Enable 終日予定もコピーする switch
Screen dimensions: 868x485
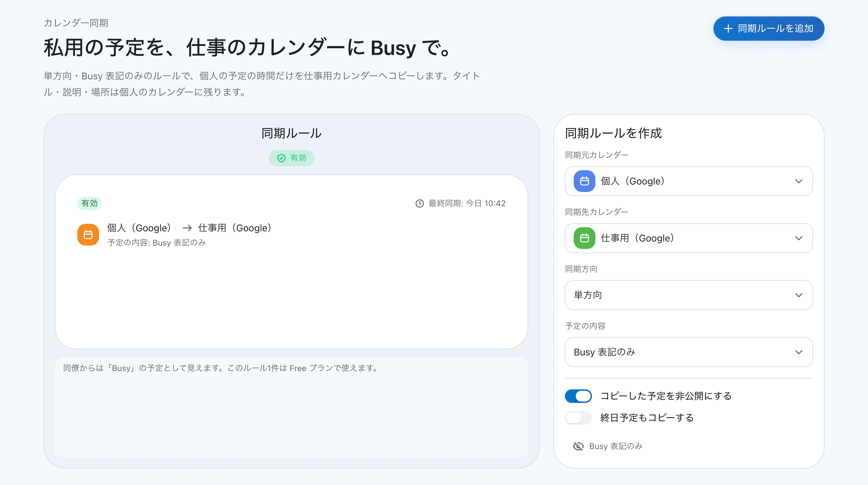pos(578,418)
